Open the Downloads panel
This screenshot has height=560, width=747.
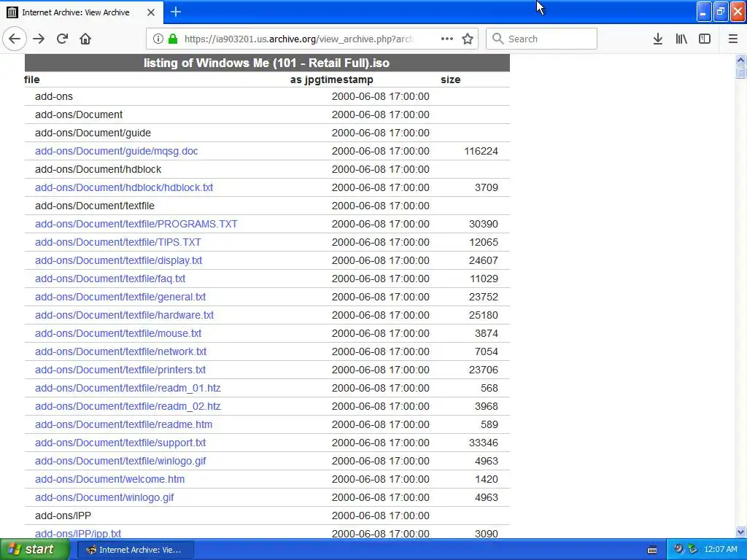coord(658,39)
